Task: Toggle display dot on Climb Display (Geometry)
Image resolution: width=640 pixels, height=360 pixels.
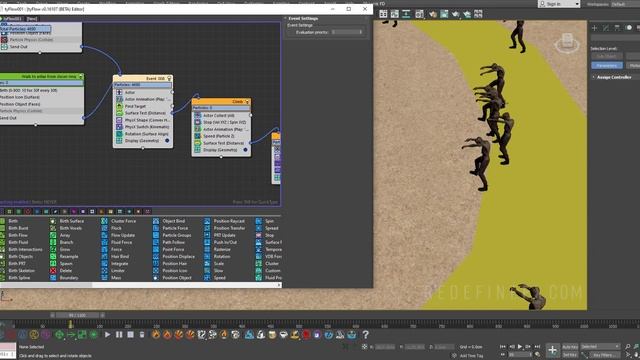Action: 245,150
